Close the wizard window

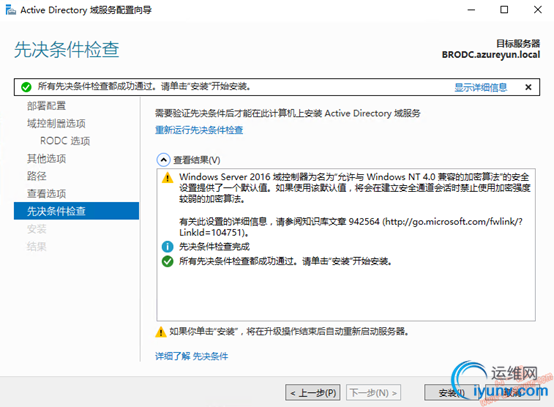pos(538,10)
